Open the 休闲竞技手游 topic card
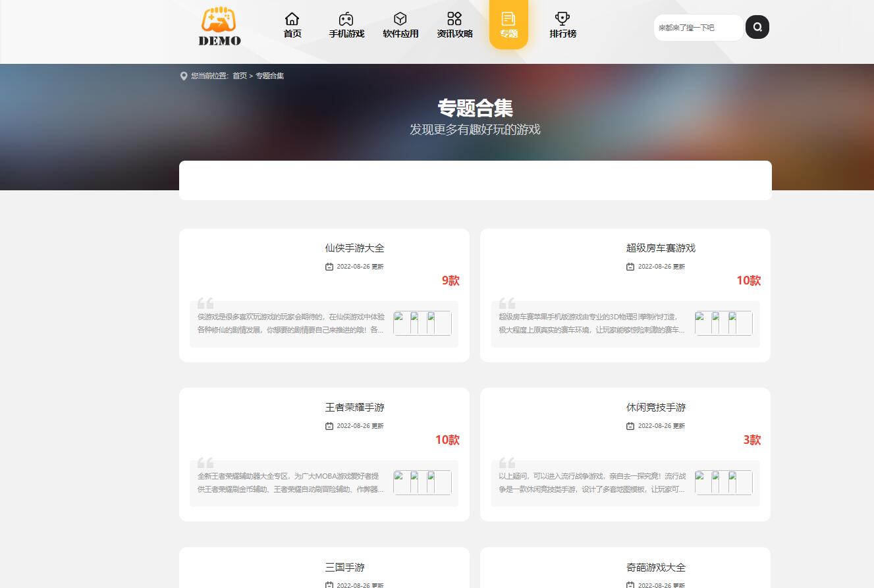Image resolution: width=874 pixels, height=588 pixels. point(656,408)
